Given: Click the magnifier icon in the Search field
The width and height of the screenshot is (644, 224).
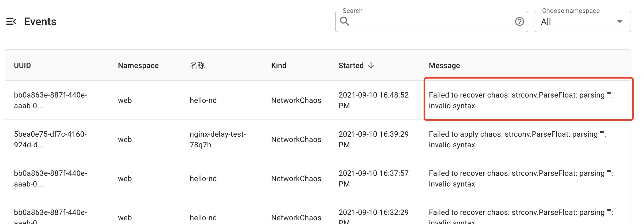Looking at the screenshot, I should [345, 21].
